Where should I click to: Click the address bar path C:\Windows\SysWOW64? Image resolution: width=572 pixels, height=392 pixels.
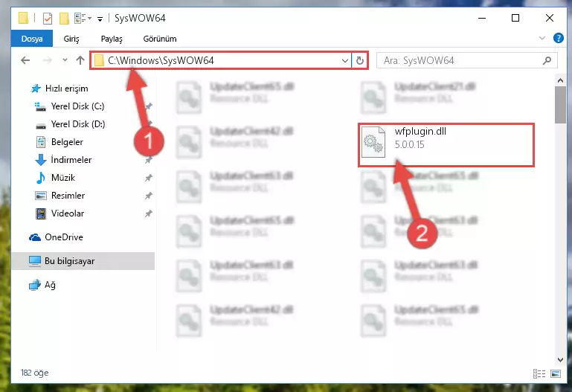click(x=161, y=60)
